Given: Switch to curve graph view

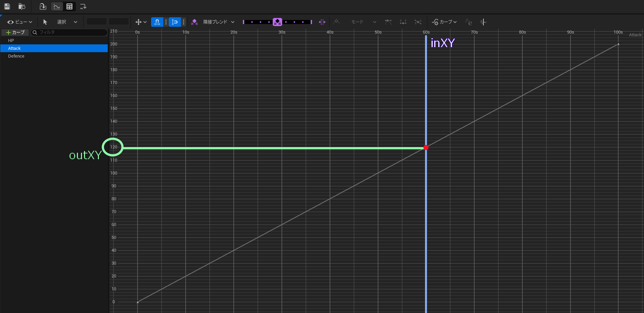Looking at the screenshot, I should coord(57,6).
